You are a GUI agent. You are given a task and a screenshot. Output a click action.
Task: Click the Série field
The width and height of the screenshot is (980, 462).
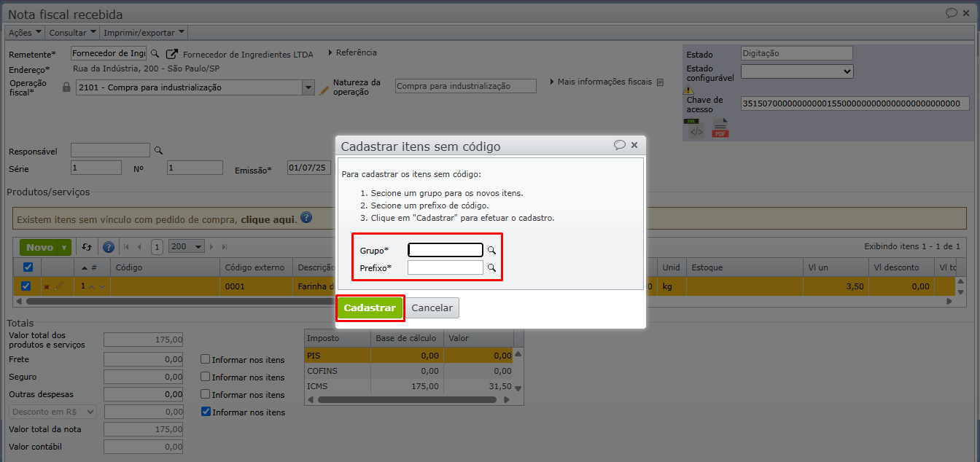(x=96, y=168)
